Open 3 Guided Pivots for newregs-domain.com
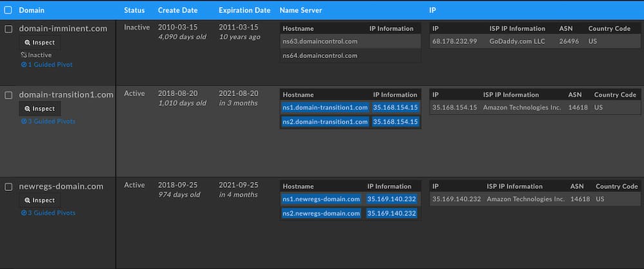 tap(48, 213)
